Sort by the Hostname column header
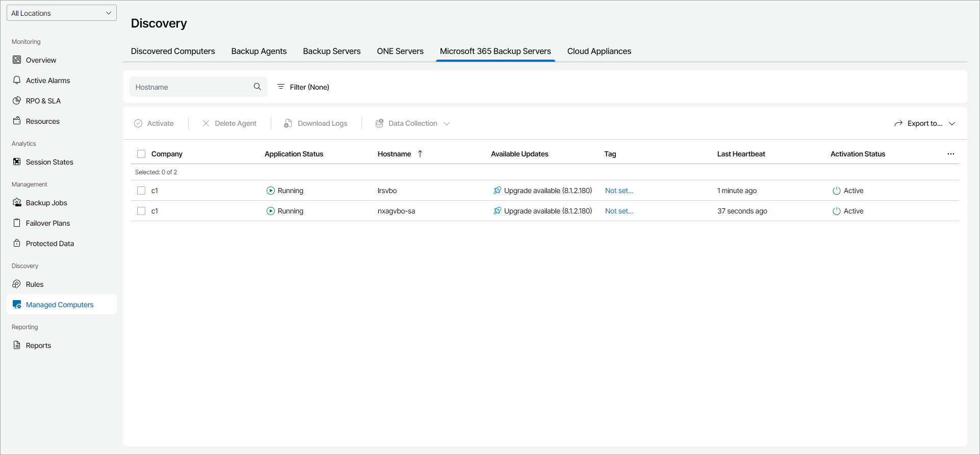 tap(394, 154)
